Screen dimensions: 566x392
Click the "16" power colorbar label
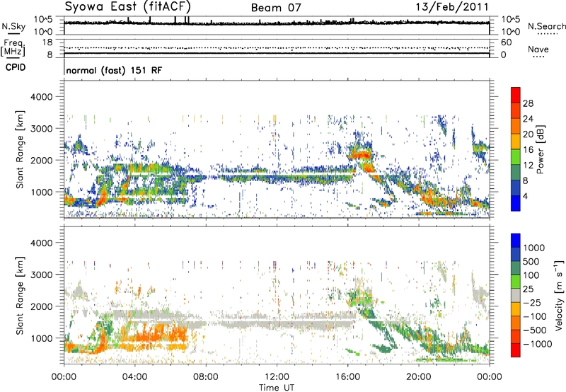(x=528, y=150)
